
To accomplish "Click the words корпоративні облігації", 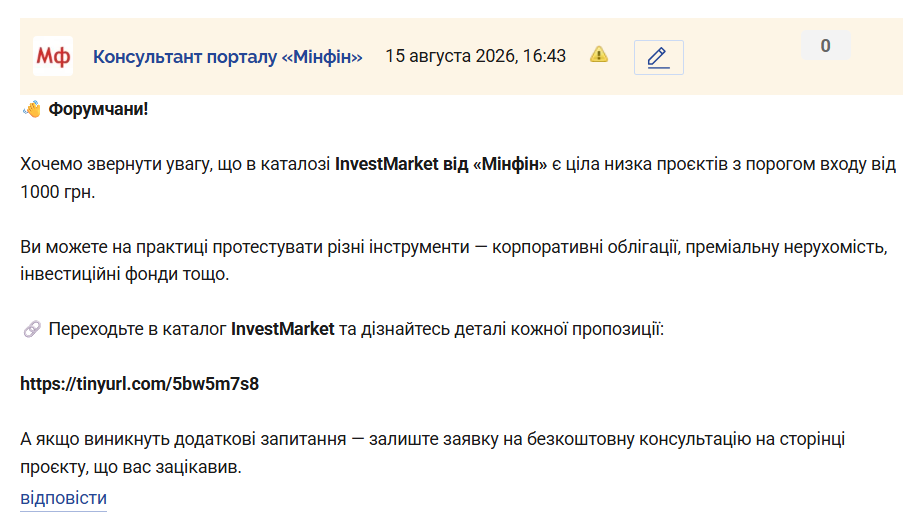I will pyautogui.click(x=585, y=247).
